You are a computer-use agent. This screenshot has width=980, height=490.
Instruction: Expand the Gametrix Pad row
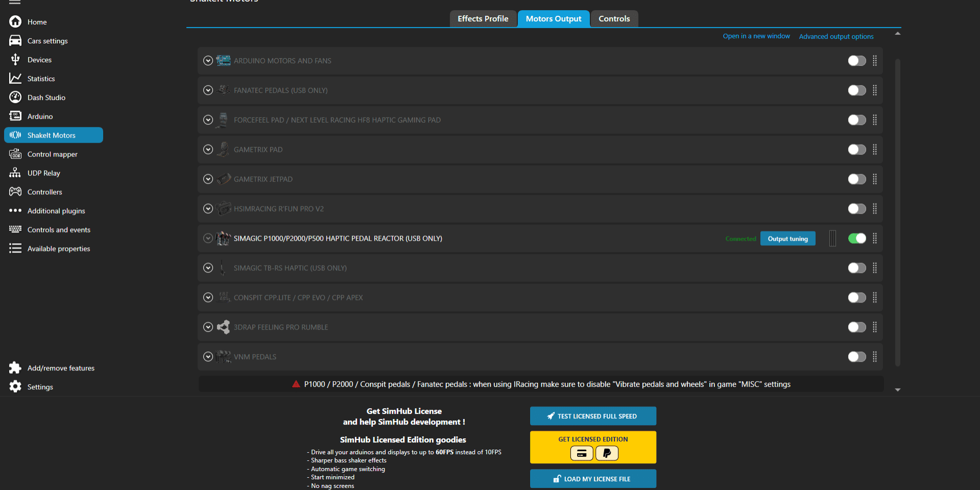208,150
